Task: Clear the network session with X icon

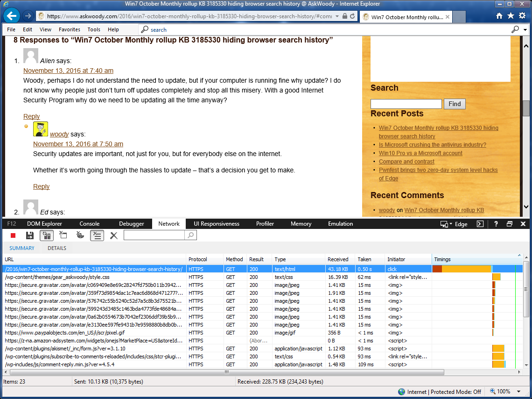Action: (x=114, y=235)
